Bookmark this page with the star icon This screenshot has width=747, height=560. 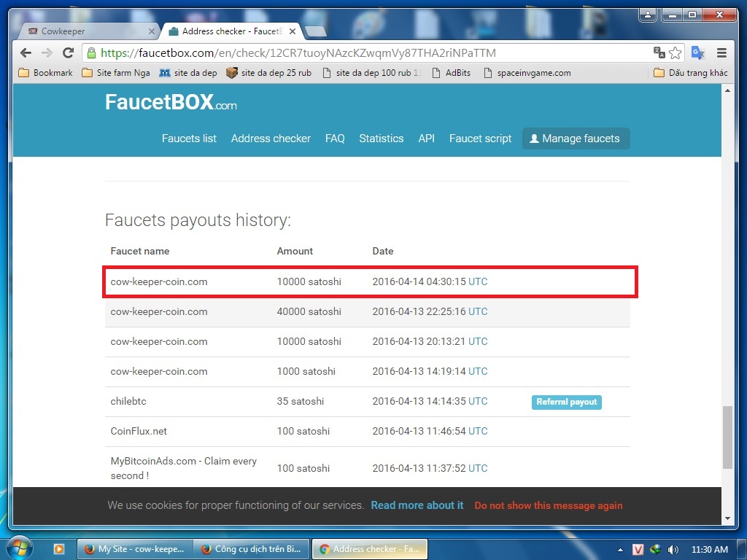(x=675, y=52)
